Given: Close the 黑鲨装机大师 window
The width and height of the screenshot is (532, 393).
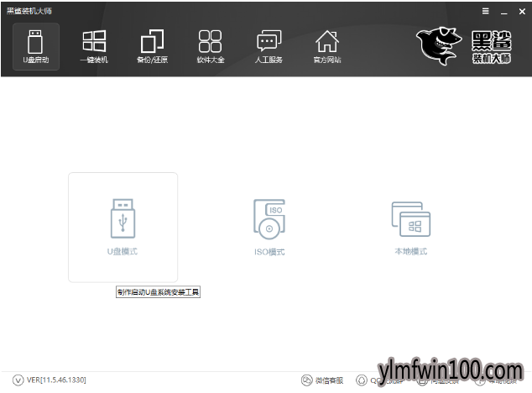Looking at the screenshot, I should [x=522, y=12].
